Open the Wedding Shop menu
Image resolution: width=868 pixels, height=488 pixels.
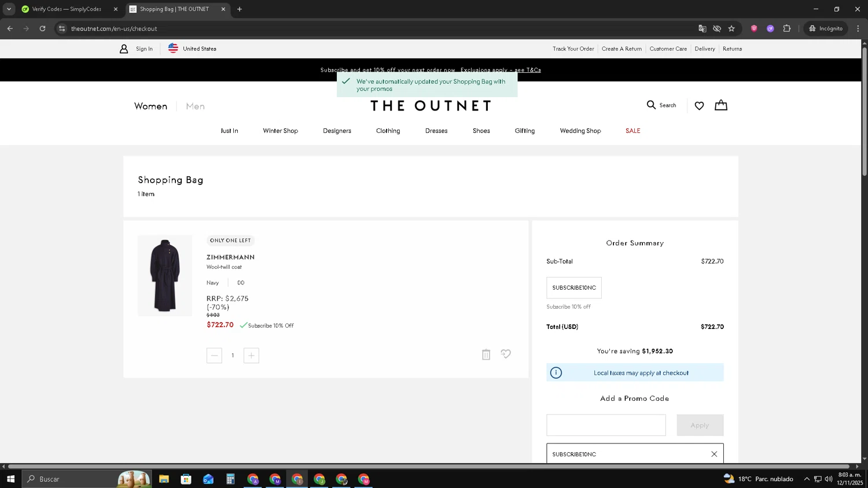(580, 131)
